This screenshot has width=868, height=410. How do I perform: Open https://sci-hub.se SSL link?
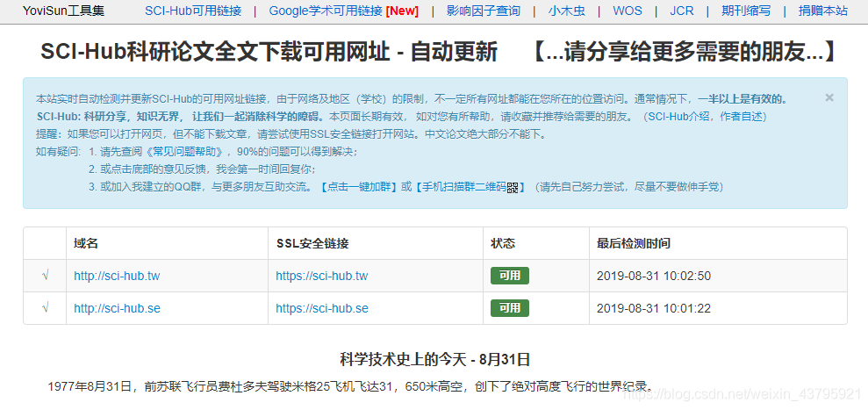tap(321, 309)
